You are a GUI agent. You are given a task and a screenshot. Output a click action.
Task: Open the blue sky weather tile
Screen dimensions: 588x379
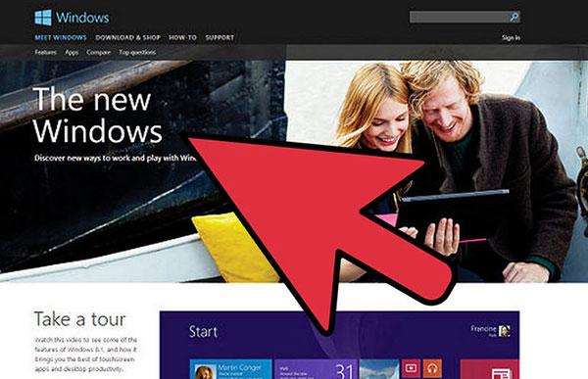click(379, 369)
